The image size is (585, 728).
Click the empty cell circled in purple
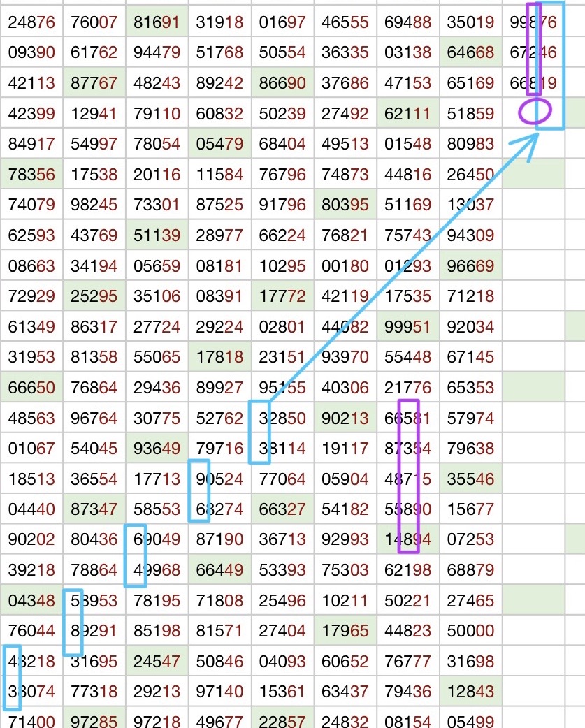(x=535, y=112)
